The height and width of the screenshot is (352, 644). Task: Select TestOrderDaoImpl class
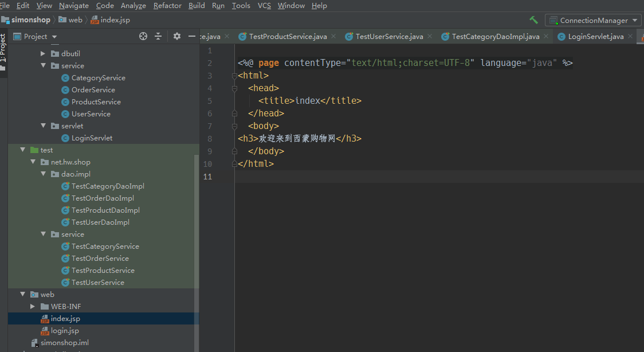coord(103,198)
